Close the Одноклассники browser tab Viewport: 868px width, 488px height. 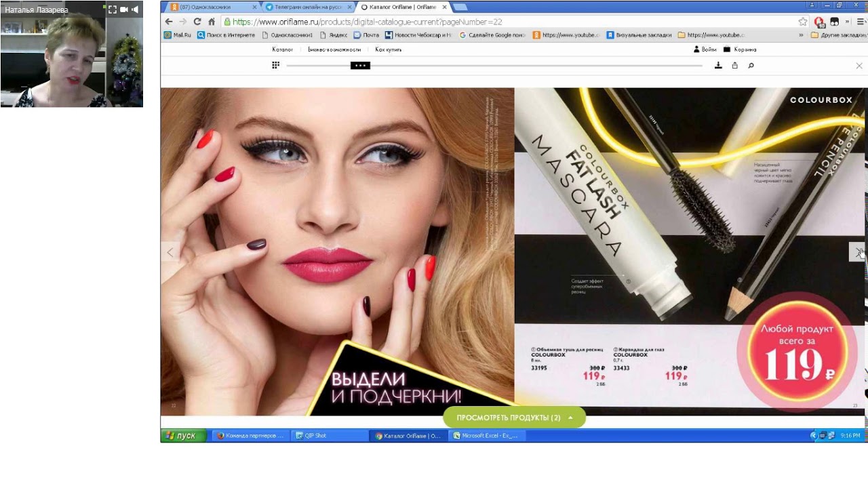click(x=254, y=7)
